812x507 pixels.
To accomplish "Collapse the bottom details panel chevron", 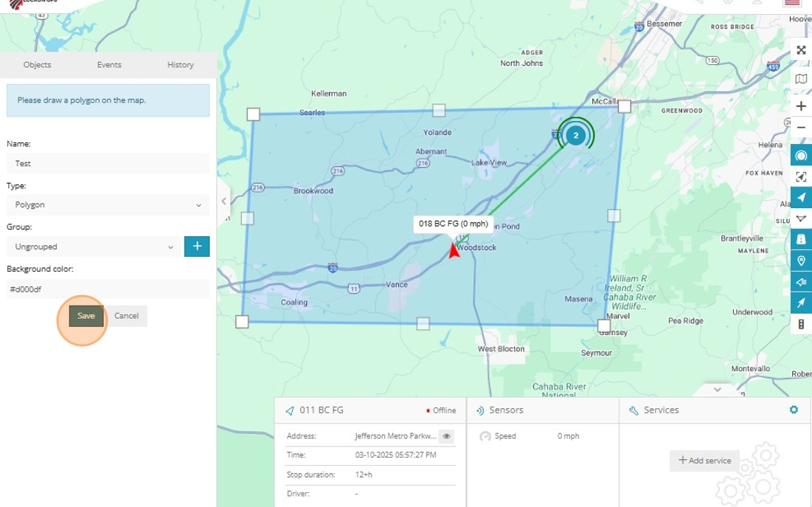I will click(x=718, y=390).
